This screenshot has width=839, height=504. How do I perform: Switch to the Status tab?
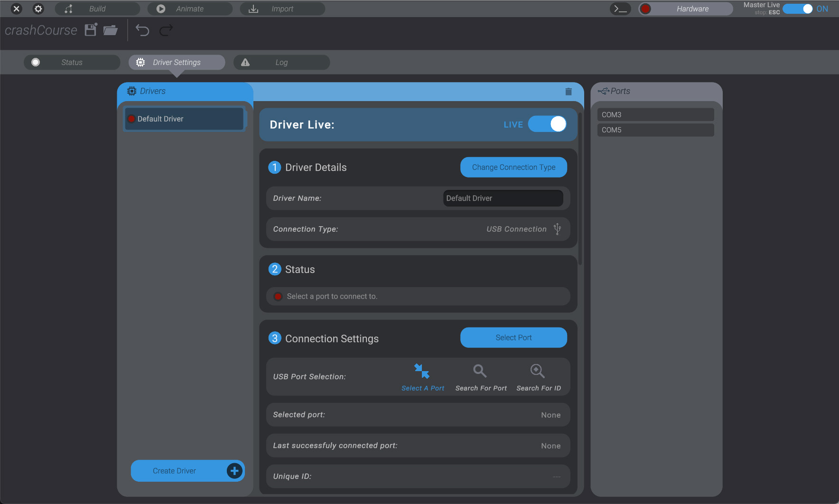71,62
